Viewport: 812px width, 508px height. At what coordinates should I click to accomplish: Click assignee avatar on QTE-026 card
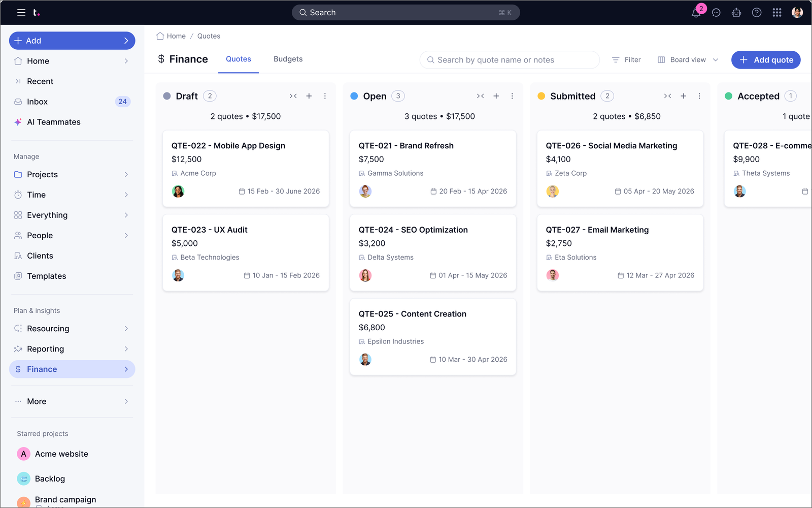pos(553,192)
